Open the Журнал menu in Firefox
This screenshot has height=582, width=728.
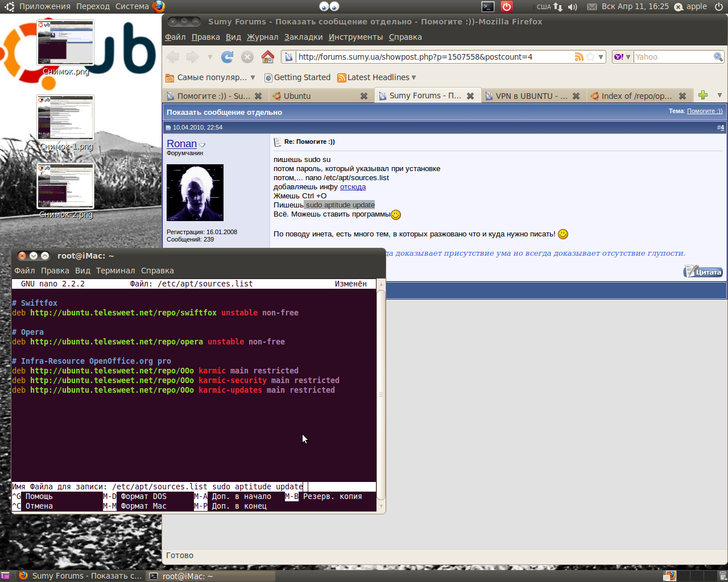(x=262, y=37)
